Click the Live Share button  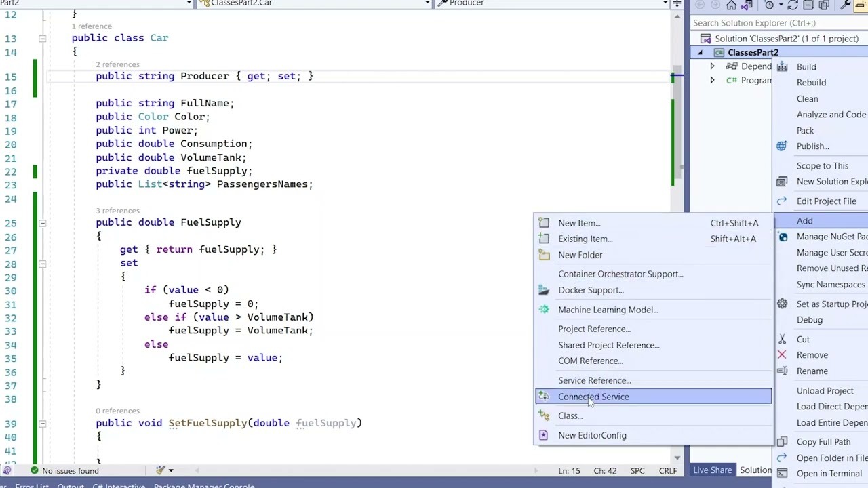[x=712, y=470]
